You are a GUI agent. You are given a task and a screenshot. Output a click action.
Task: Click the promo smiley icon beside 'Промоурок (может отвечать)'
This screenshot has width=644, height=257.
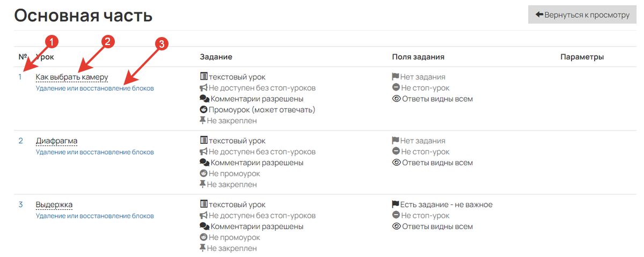coord(204,109)
